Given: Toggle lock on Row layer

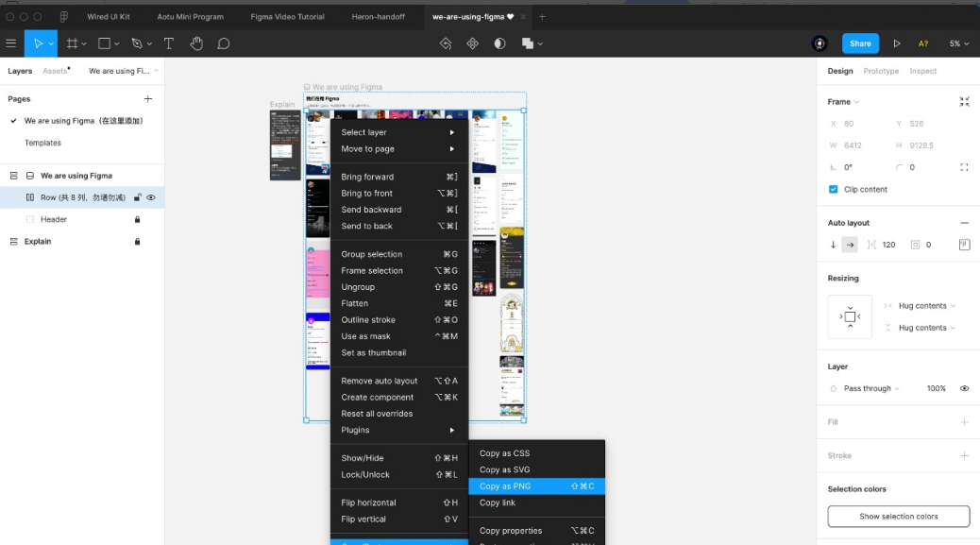Looking at the screenshot, I should [138, 197].
